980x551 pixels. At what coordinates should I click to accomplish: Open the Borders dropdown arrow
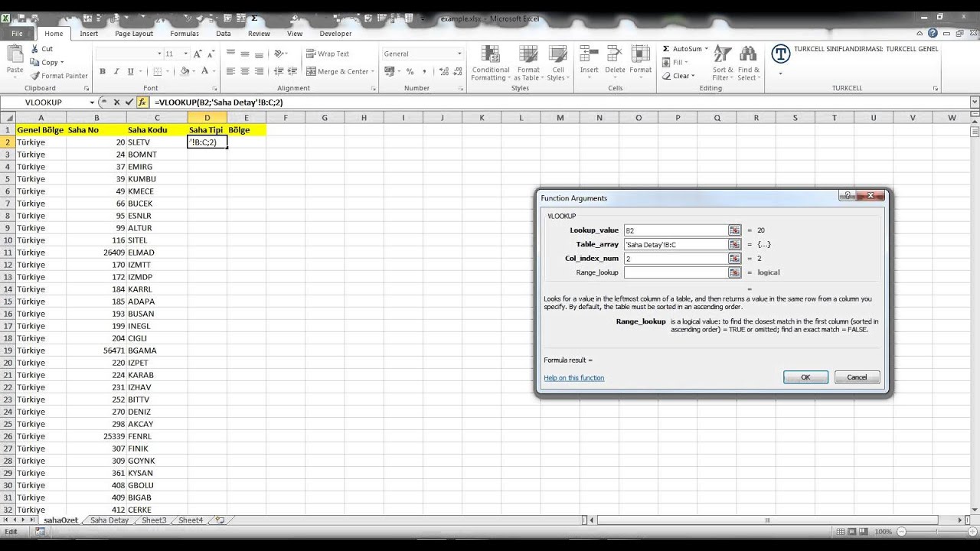point(169,71)
